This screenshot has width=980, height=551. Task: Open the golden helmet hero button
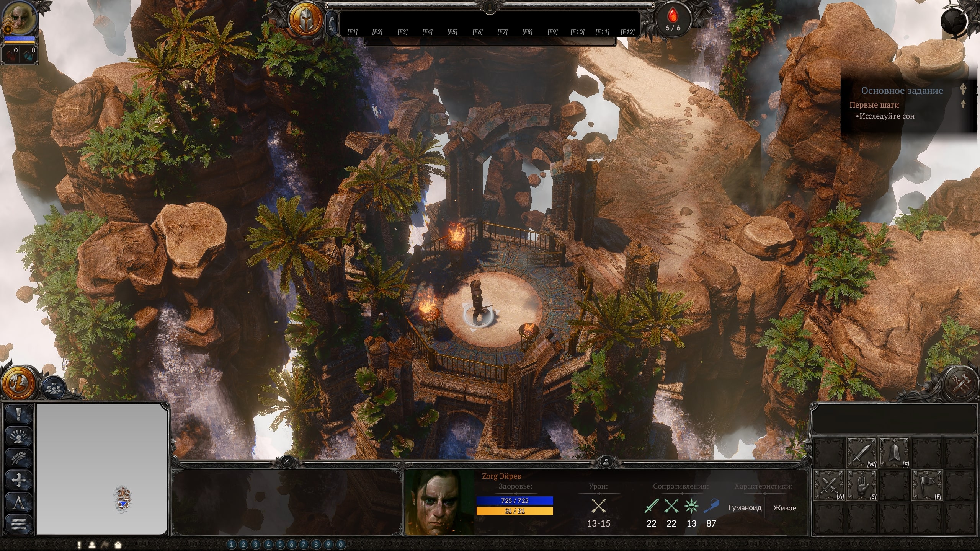tap(305, 19)
